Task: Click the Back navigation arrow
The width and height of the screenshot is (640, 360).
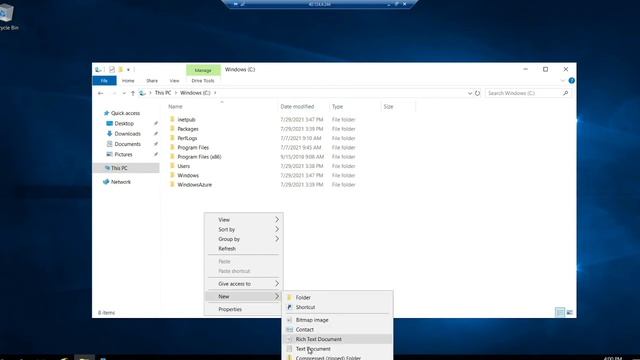Action: [100, 93]
